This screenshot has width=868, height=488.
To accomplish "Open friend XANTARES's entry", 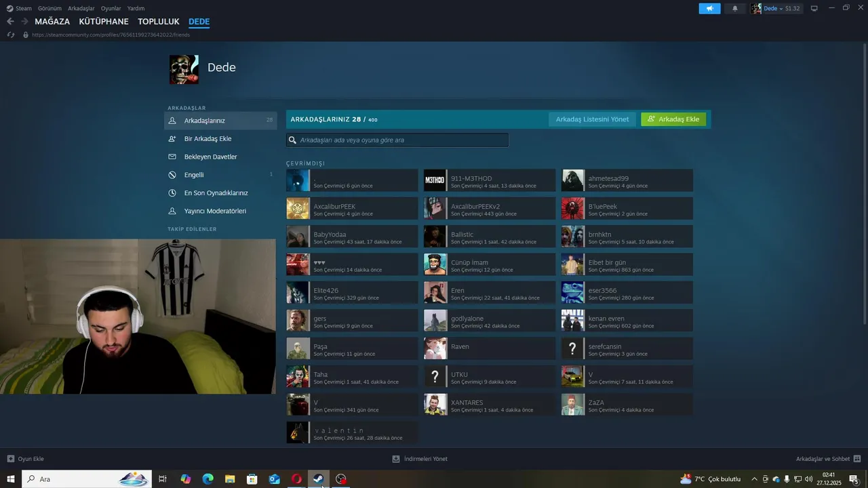I will [490, 405].
